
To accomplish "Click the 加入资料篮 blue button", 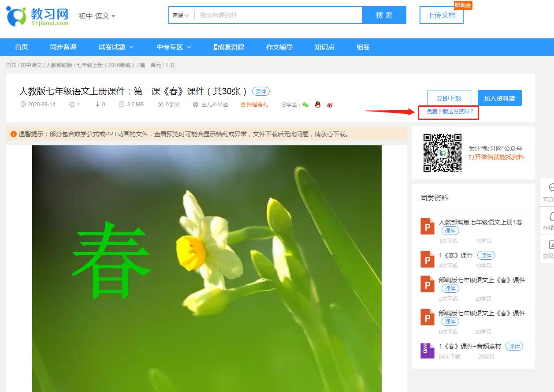I will pos(499,98).
